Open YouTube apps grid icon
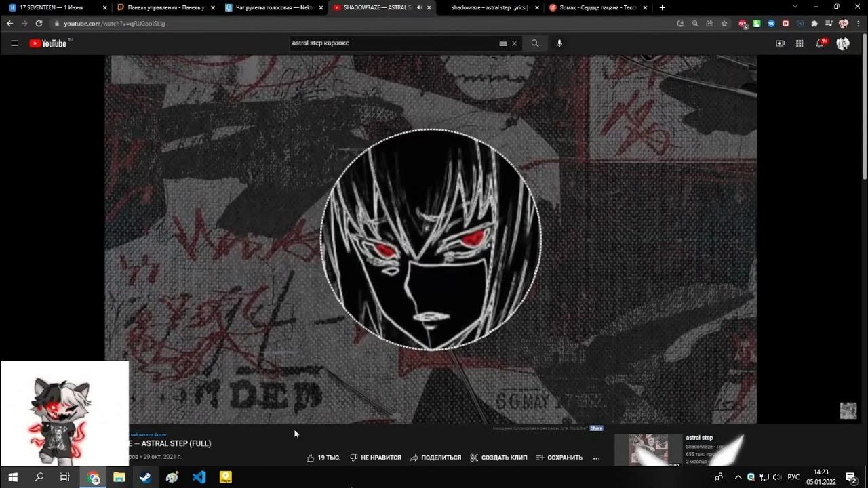 800,43
